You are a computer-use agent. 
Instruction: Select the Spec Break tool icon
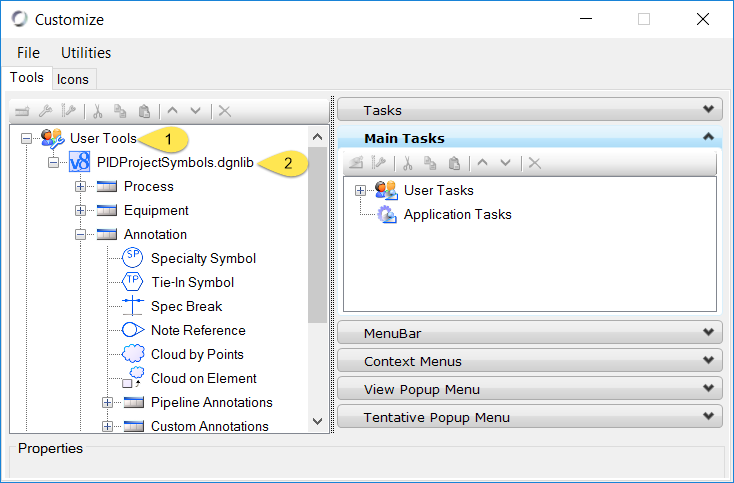pyautogui.click(x=132, y=306)
